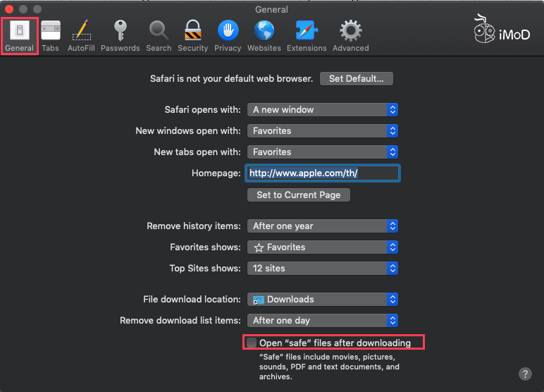Open the Extensions puzzle piece pane

click(x=307, y=36)
